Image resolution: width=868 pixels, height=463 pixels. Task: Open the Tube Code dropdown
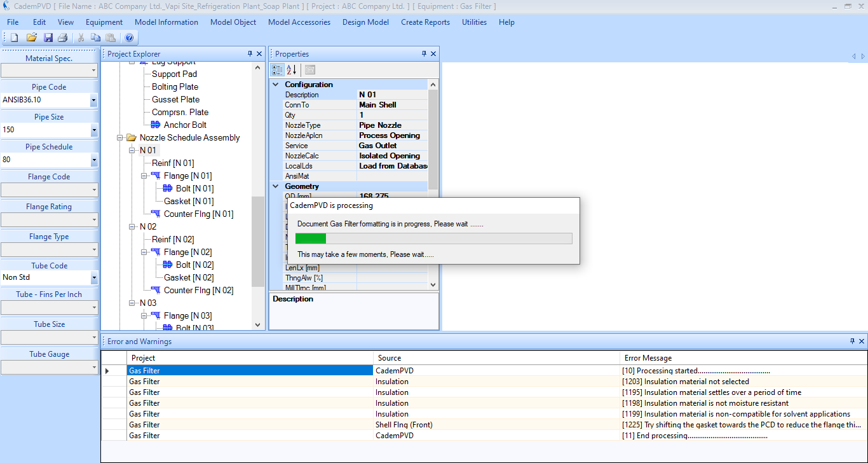tap(93, 278)
